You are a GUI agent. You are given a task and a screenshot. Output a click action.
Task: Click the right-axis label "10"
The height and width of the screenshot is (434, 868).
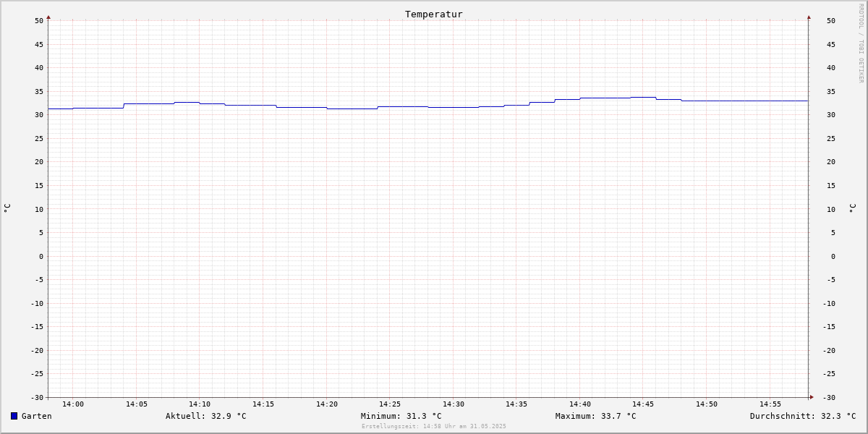(x=831, y=209)
